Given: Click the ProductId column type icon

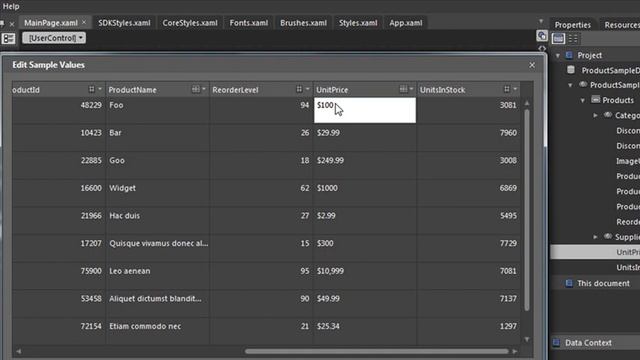Looking at the screenshot, I should (x=91, y=89).
